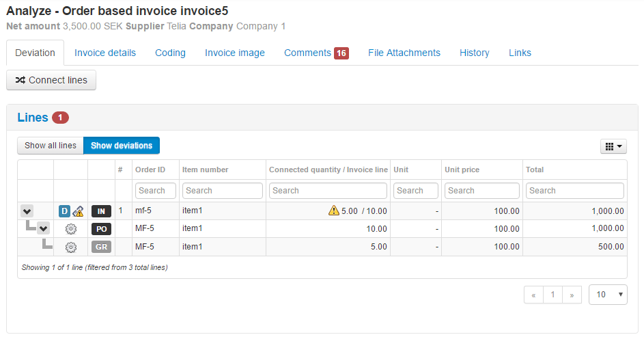Open gear settings for the GR line

coord(71,247)
